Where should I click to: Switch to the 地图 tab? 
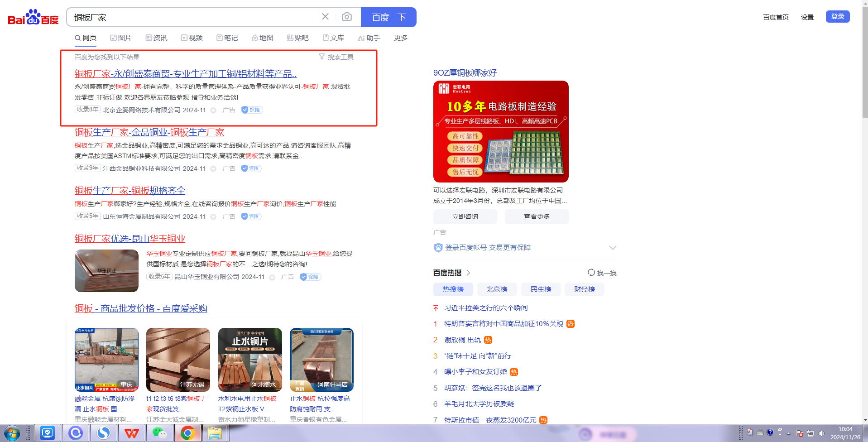point(263,38)
